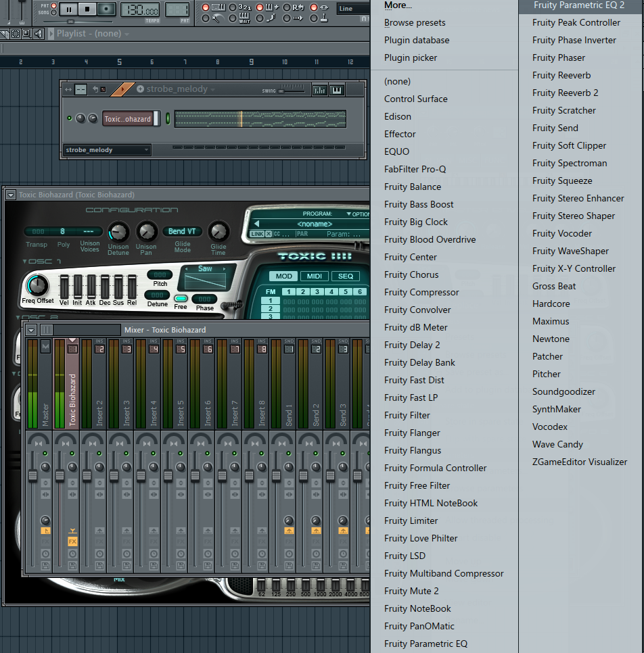This screenshot has width=644, height=653.
Task: Adjust the Insert 3 volume fader
Action: point(114,476)
